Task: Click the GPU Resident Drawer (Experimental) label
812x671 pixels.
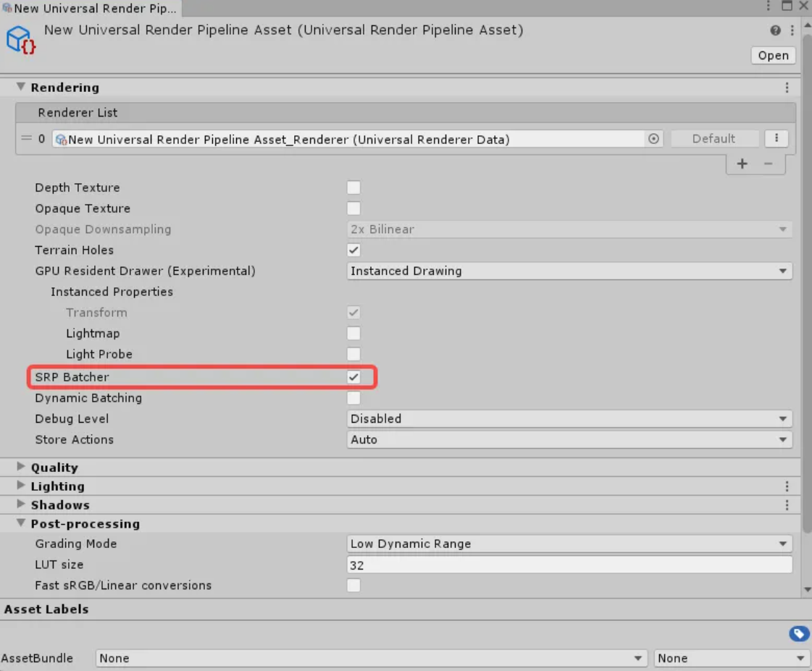Action: click(x=145, y=271)
